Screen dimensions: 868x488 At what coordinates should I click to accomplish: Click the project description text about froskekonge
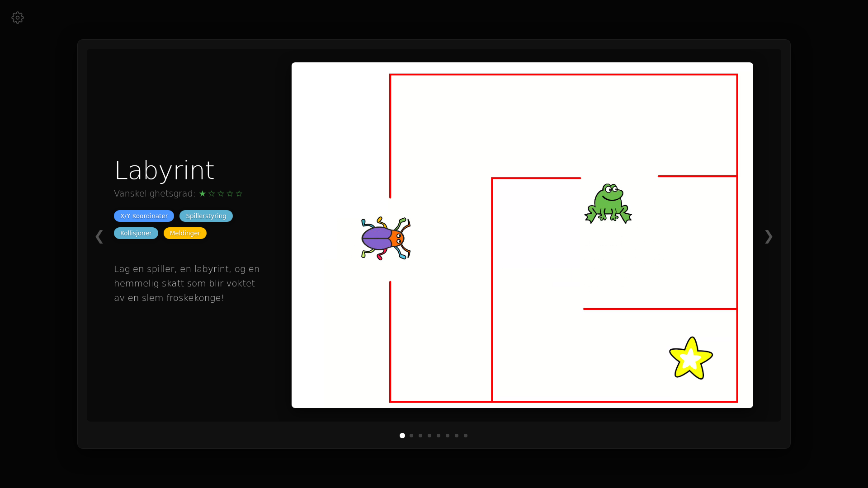pos(187,283)
